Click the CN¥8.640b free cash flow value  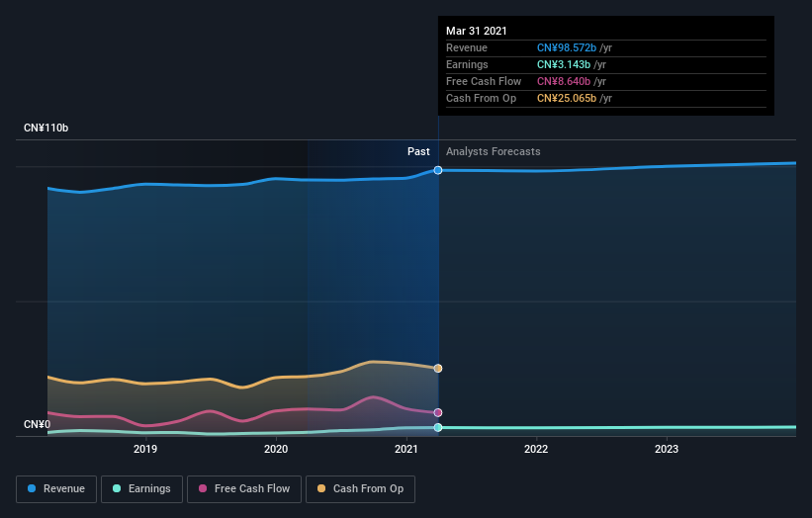564,81
